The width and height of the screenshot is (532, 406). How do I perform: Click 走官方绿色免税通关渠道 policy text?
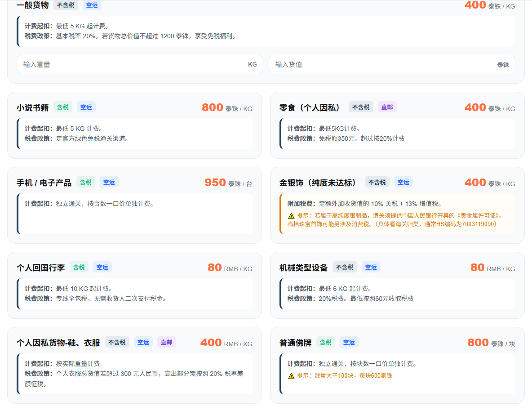[92, 138]
